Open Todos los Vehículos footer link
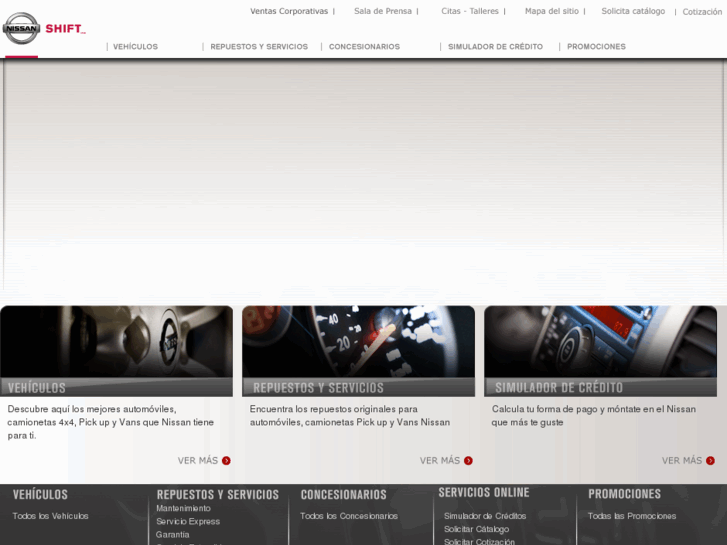This screenshot has height=545, width=727. click(x=51, y=516)
